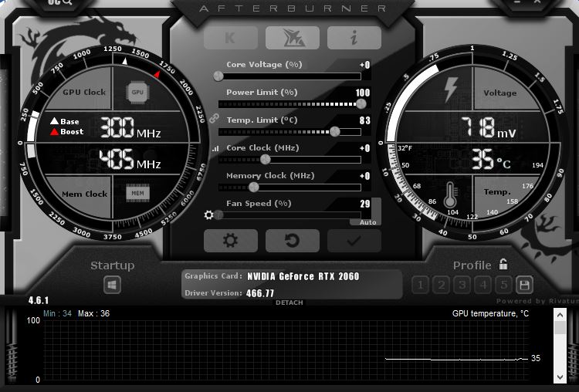Viewport: 579px width, 392px height.
Task: Select profile slot 1
Action: [x=420, y=285]
